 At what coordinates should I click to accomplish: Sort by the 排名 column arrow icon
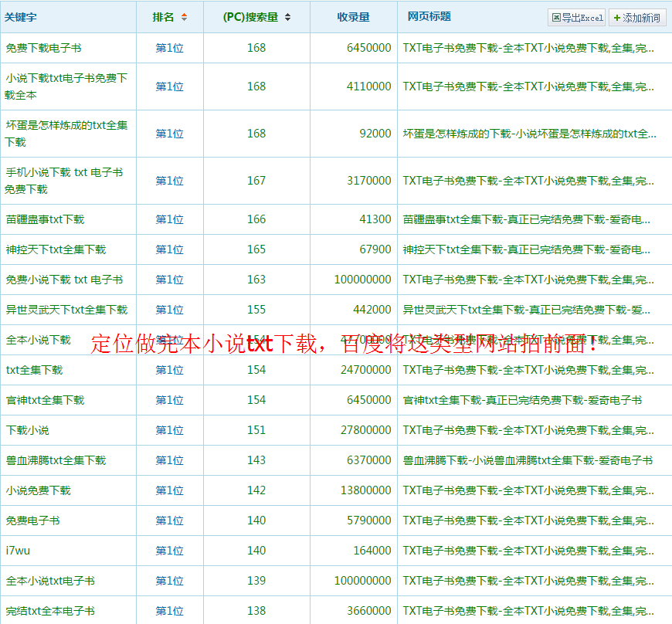tap(185, 17)
